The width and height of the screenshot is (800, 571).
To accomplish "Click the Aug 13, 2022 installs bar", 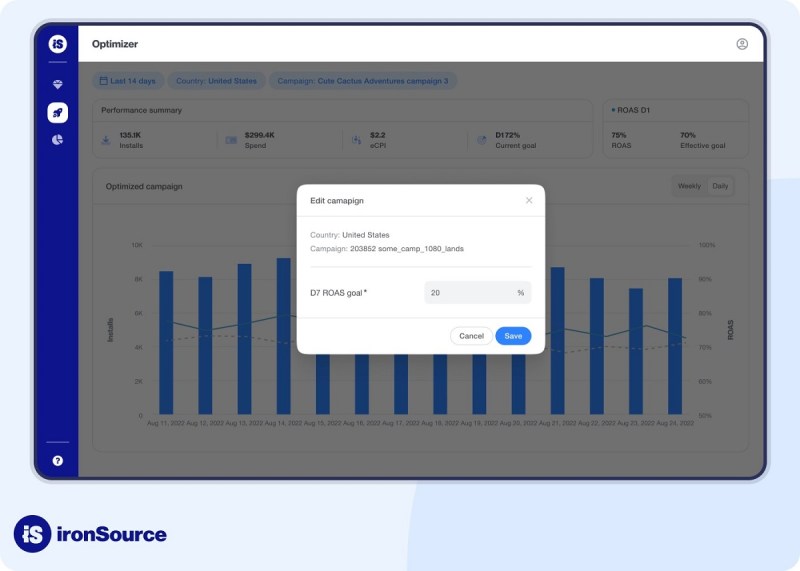I will tap(244, 339).
